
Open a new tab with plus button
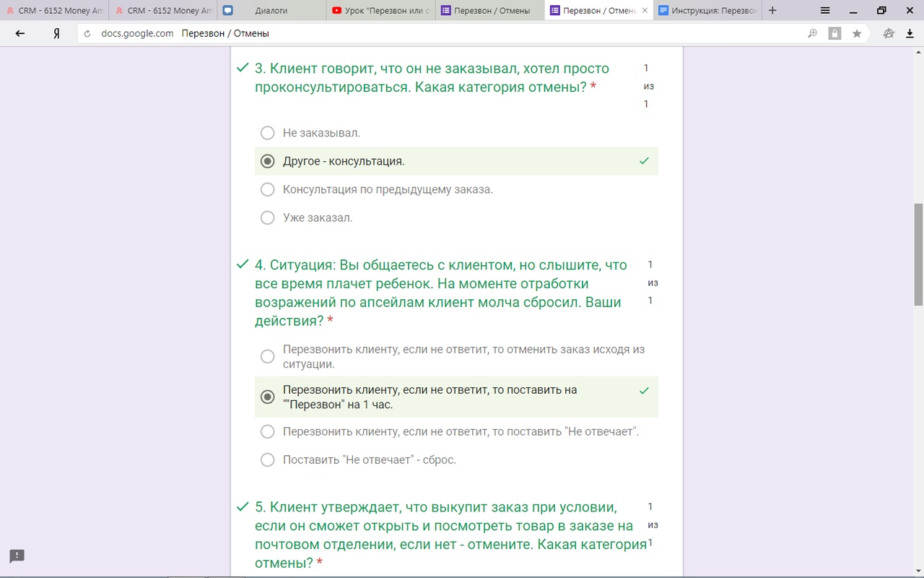[x=772, y=11]
